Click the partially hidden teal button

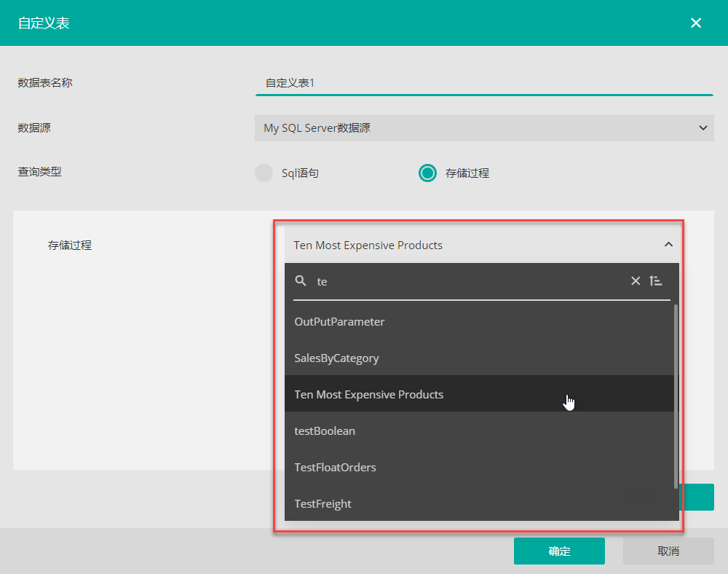point(697,497)
